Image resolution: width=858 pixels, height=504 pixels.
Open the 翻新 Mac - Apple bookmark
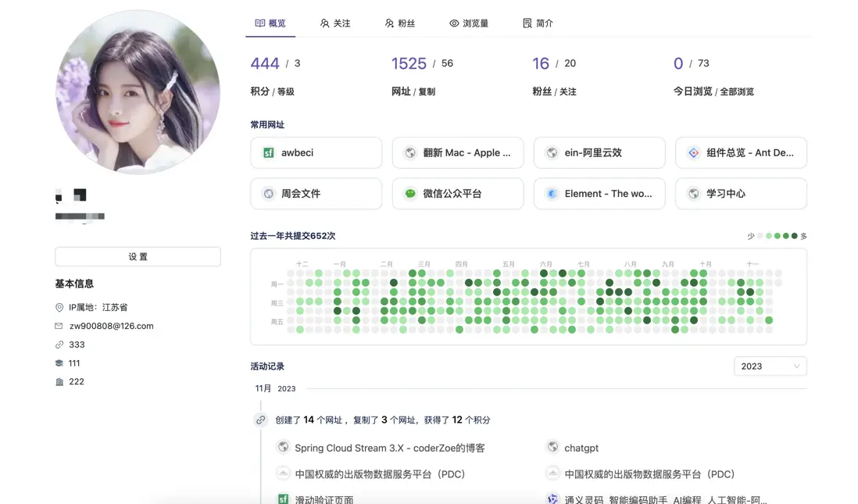458,152
